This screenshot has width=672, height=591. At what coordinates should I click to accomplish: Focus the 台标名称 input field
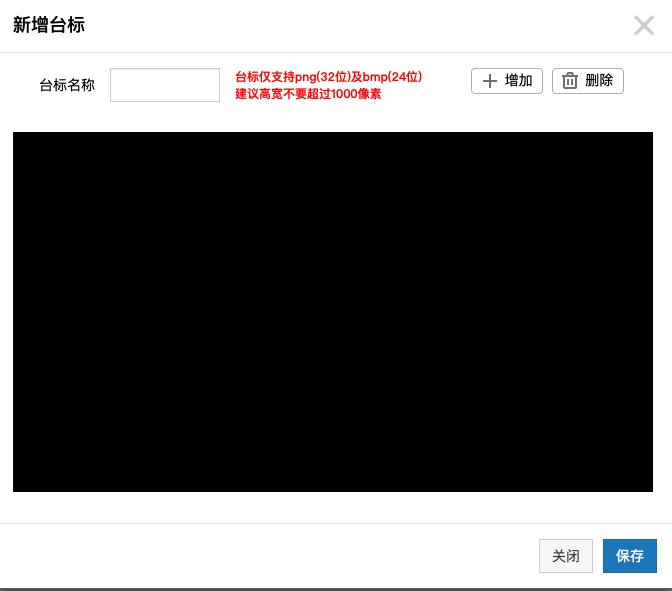tap(165, 85)
